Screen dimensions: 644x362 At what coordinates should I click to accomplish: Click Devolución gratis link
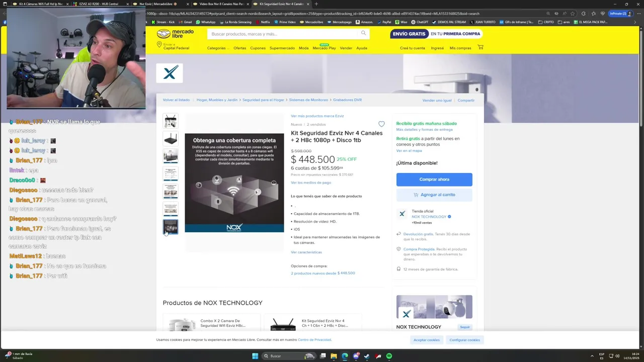(x=418, y=234)
